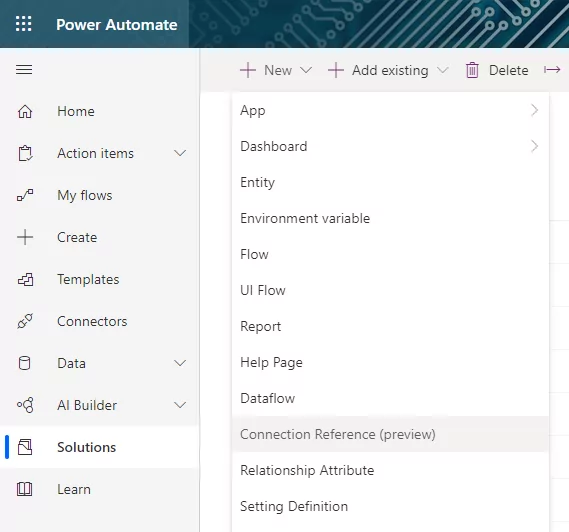Click the Templates icon
The width and height of the screenshot is (569, 532).
25,279
